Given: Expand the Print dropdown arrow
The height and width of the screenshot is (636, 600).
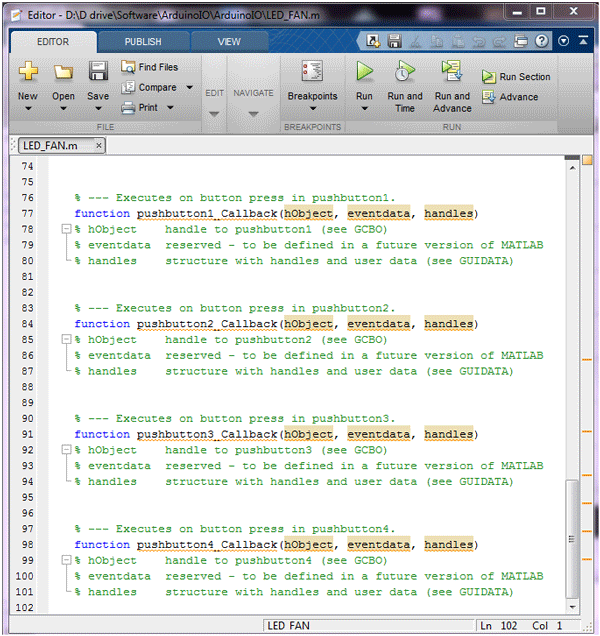Looking at the screenshot, I should (x=170, y=107).
